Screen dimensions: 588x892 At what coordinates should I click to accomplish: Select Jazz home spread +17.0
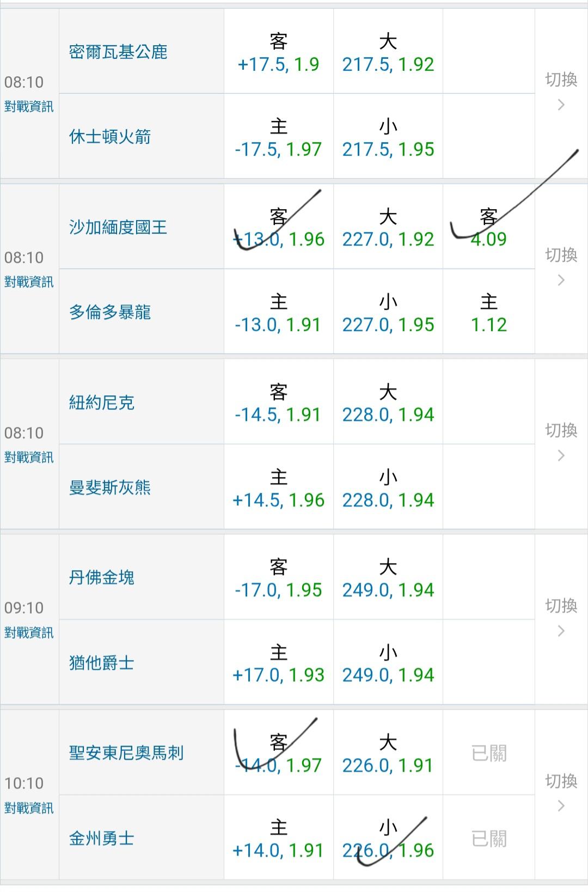click(278, 664)
